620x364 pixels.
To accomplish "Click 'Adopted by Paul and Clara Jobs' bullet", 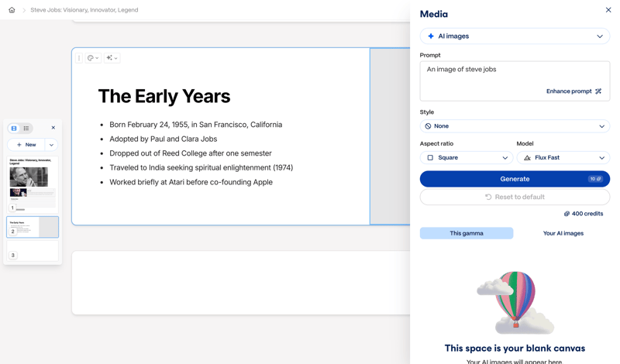I will point(164,139).
